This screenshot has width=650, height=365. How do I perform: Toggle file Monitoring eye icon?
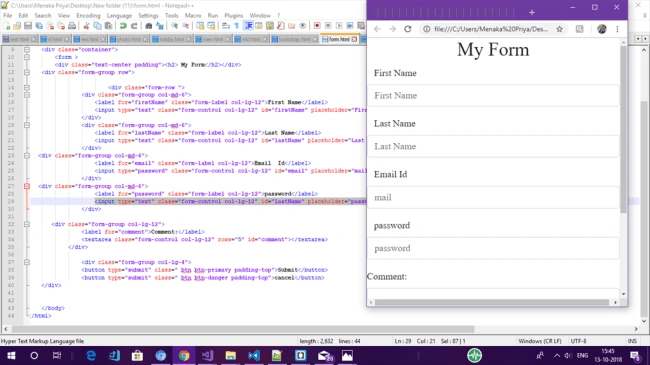(x=303, y=26)
